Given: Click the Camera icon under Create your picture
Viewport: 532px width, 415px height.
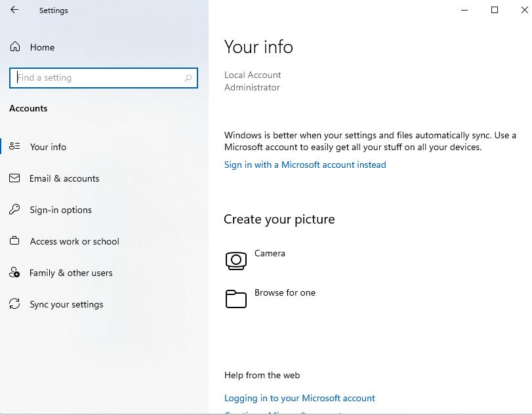Looking at the screenshot, I should pyautogui.click(x=236, y=260).
